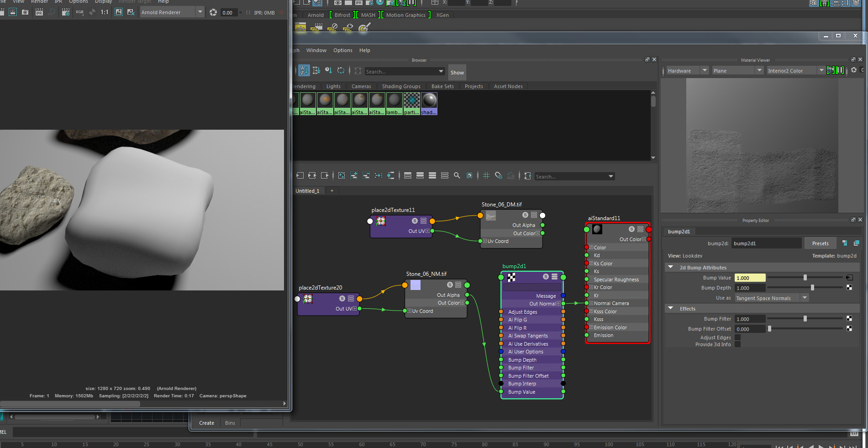This screenshot has height=448, width=868.
Task: Click the Bump Filter slider handle
Action: tap(805, 319)
